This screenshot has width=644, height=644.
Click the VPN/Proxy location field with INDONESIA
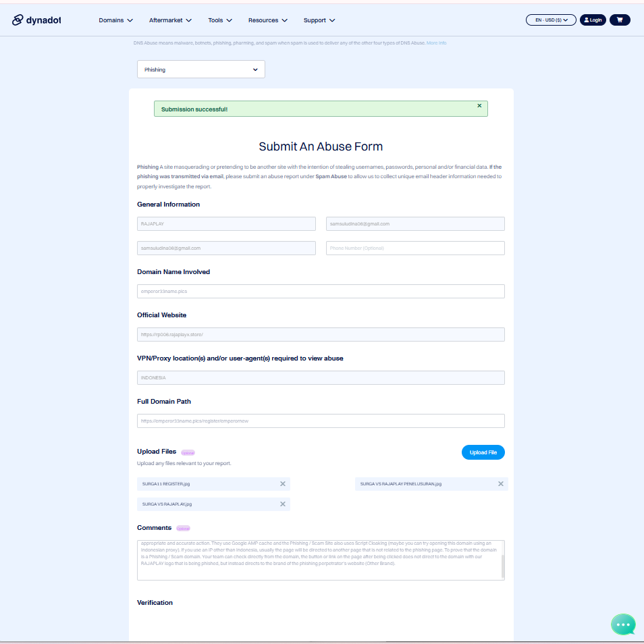(321, 377)
